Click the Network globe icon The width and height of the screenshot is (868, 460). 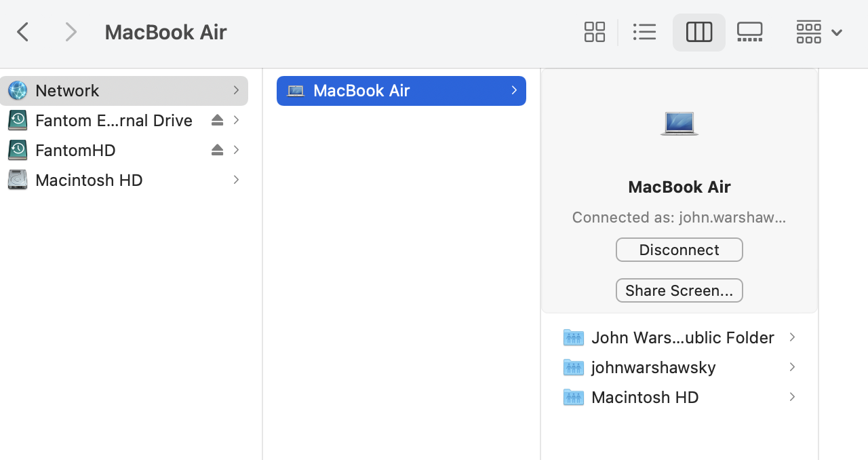tap(18, 90)
